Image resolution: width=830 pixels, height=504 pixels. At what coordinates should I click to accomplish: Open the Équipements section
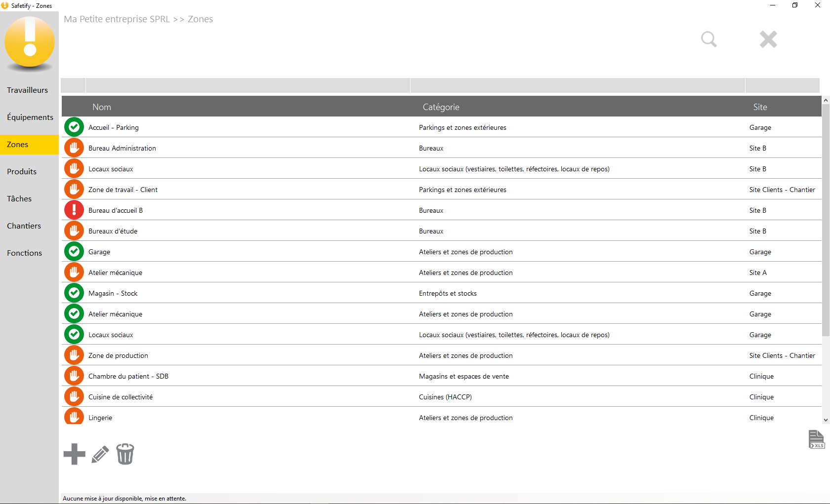click(x=30, y=117)
